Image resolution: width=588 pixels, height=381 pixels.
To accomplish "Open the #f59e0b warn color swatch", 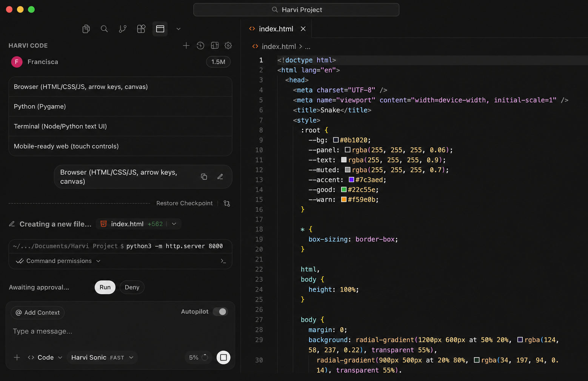I will pyautogui.click(x=344, y=199).
